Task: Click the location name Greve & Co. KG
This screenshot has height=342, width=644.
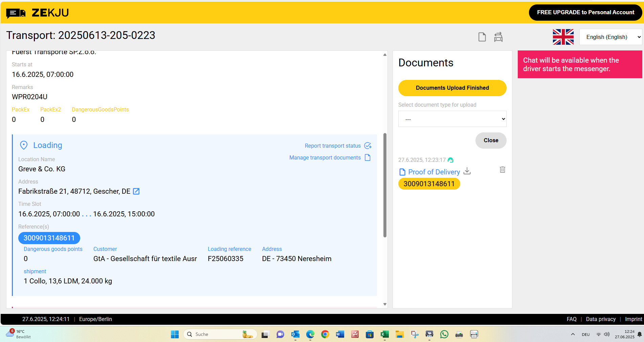Action: [42, 169]
